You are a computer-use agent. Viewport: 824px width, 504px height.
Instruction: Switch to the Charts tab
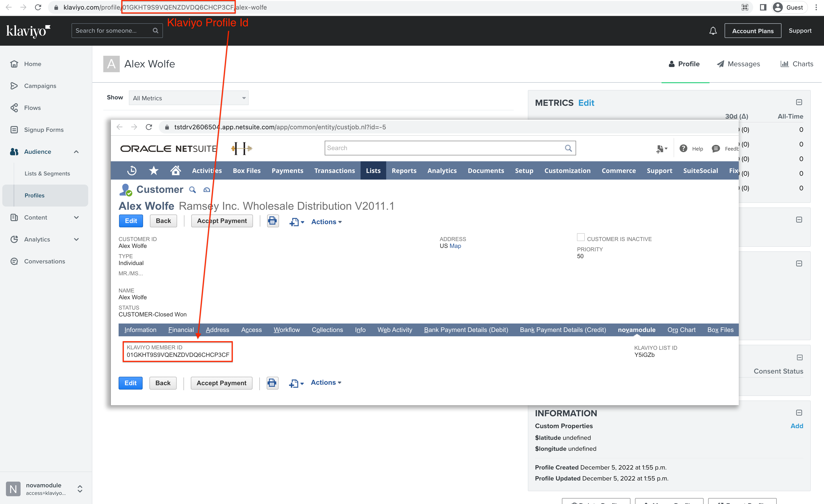click(x=797, y=64)
